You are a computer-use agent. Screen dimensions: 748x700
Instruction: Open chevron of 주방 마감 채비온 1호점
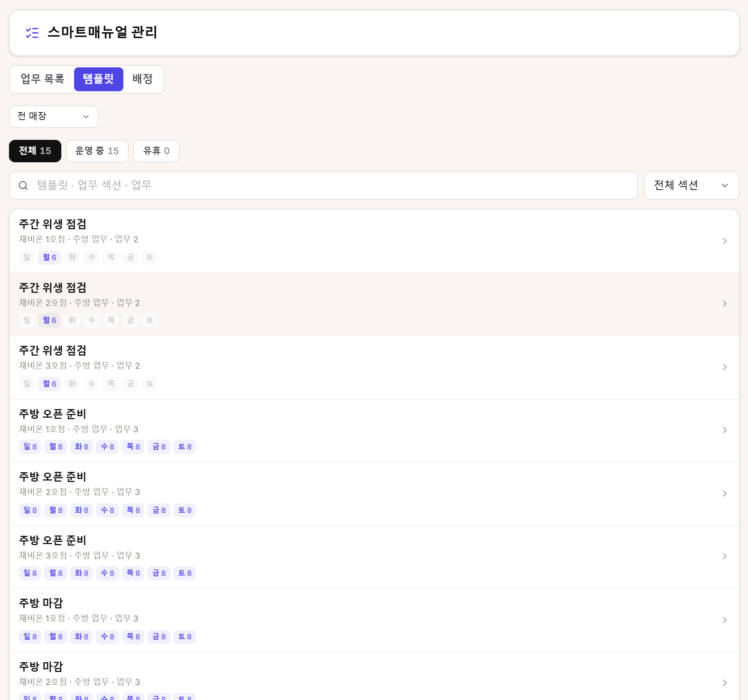pos(724,620)
